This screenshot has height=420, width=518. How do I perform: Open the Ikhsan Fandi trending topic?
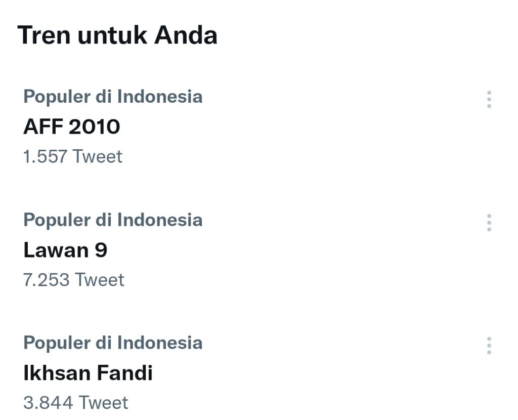88,373
